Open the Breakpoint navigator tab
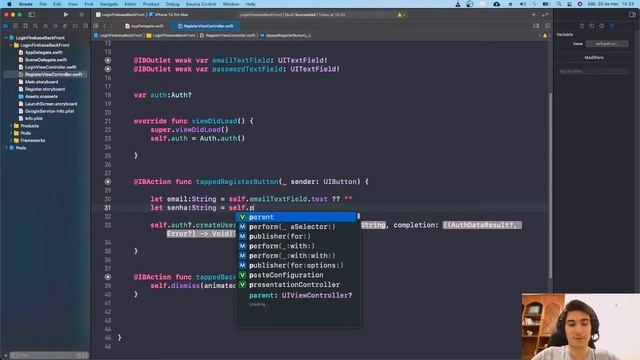Screen dimensions: 640x360 pyautogui.click(x=75, y=26)
